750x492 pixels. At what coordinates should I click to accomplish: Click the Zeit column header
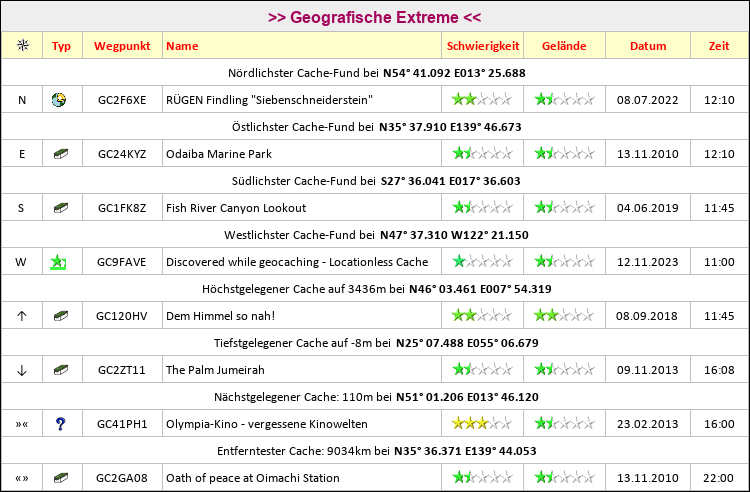[x=719, y=46]
